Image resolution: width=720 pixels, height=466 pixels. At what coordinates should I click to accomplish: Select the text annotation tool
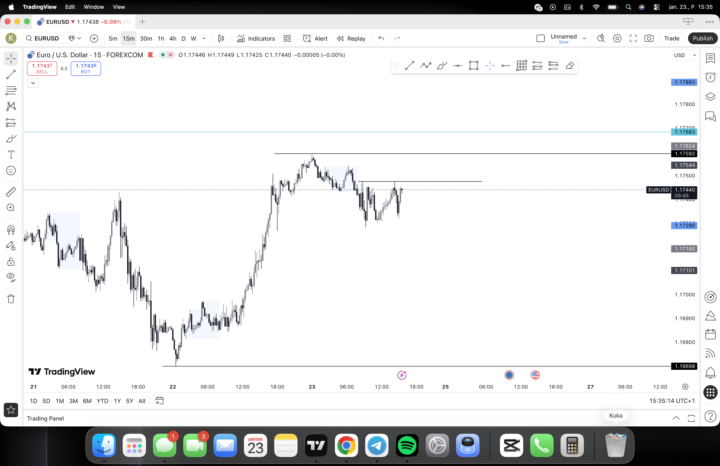coord(11,155)
